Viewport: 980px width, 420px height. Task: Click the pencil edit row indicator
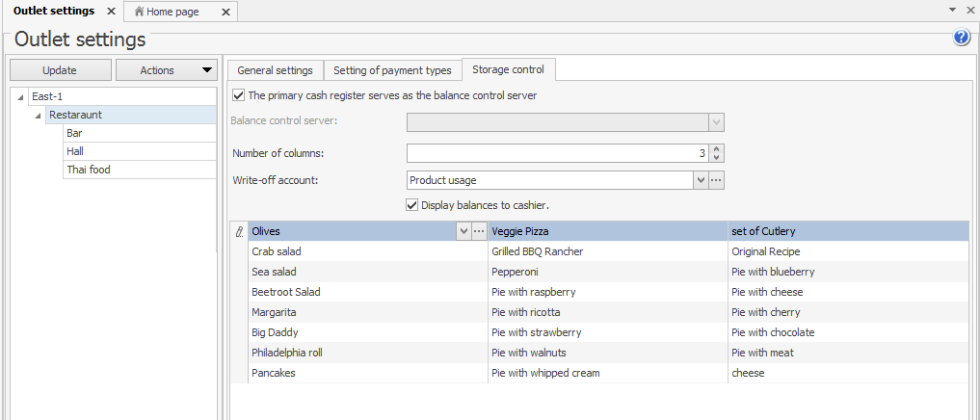click(x=239, y=231)
